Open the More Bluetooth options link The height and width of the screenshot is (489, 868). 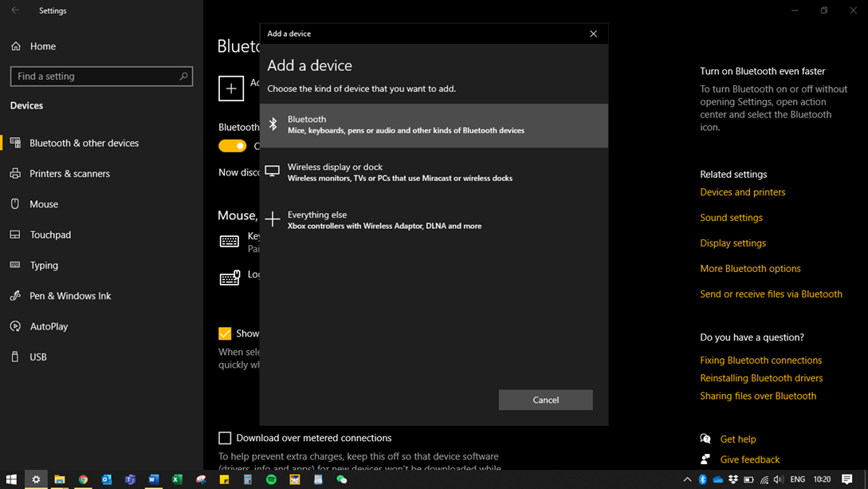pyautogui.click(x=750, y=269)
